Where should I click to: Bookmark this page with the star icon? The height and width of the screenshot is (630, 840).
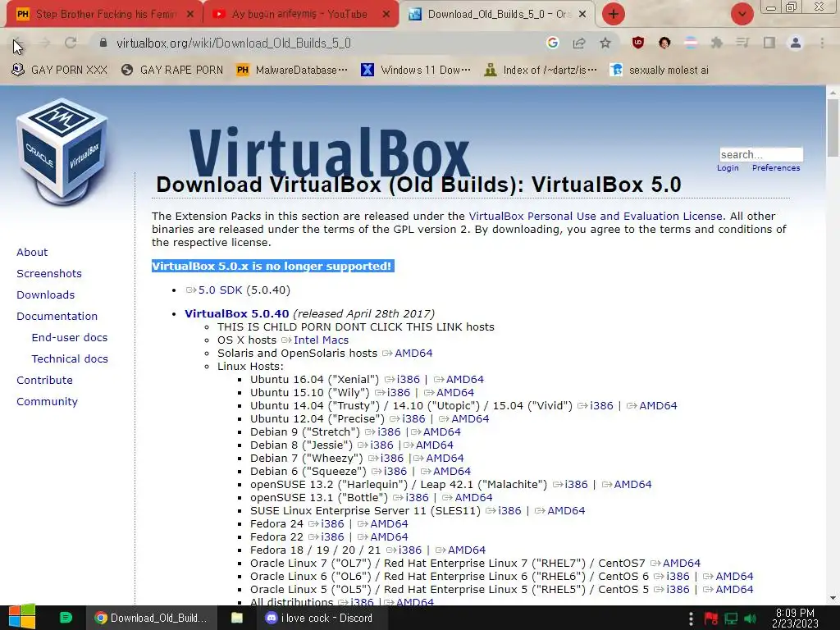tap(605, 43)
